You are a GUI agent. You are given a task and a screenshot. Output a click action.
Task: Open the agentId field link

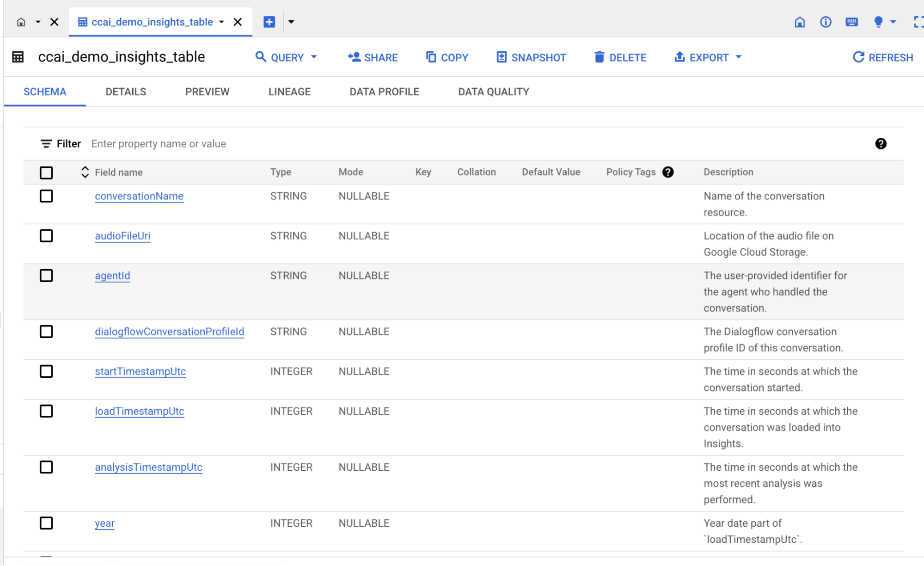coord(112,276)
